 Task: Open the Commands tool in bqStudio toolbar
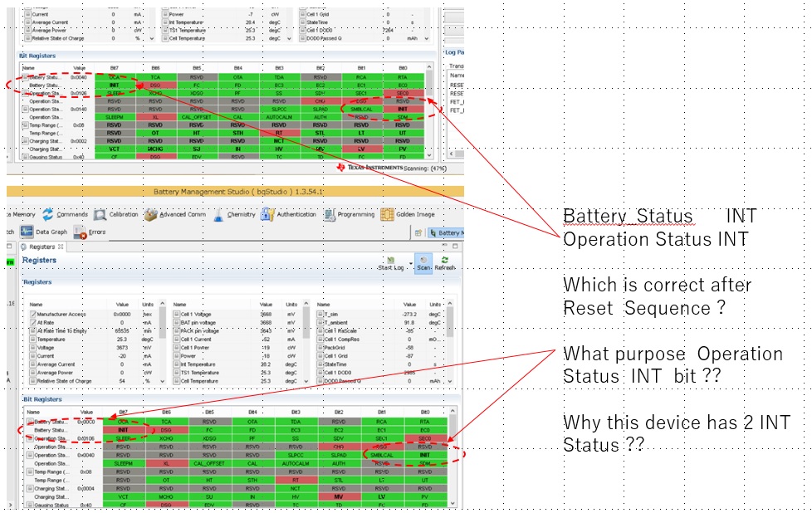click(66, 214)
